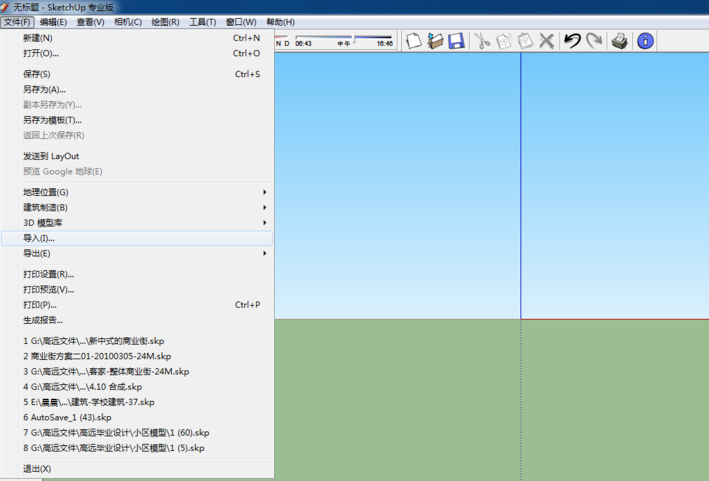Open the 窗口(W) menu
Viewport: 709px width, 481px height.
click(x=241, y=22)
